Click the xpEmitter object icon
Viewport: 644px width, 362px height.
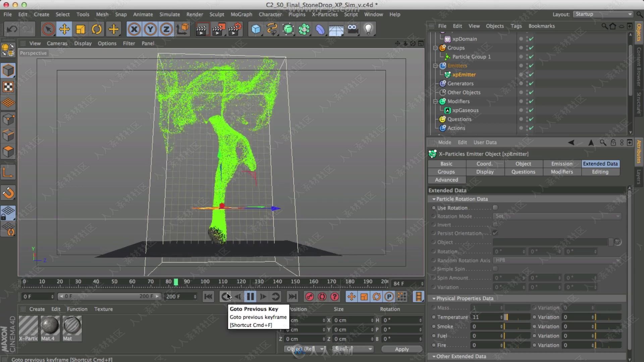448,74
